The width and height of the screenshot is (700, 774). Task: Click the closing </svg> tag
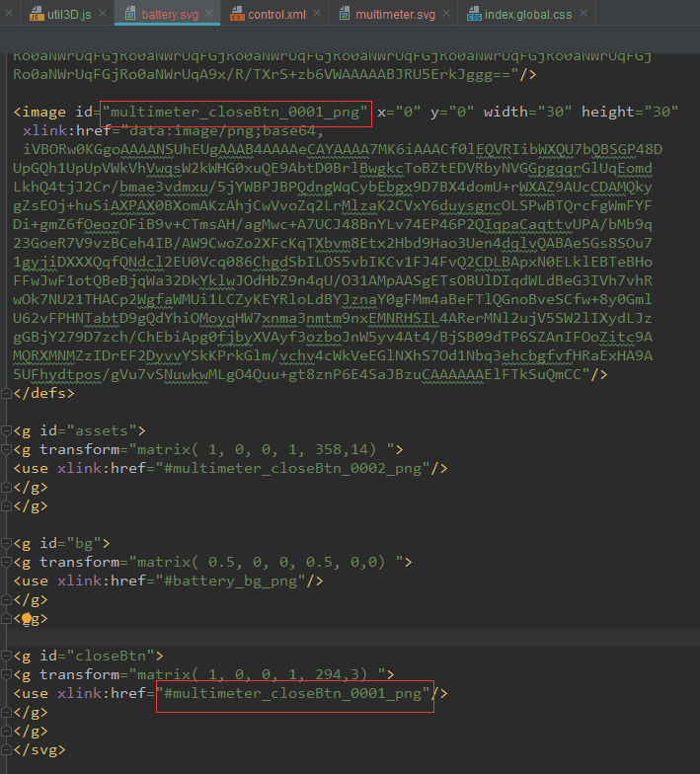pos(39,750)
